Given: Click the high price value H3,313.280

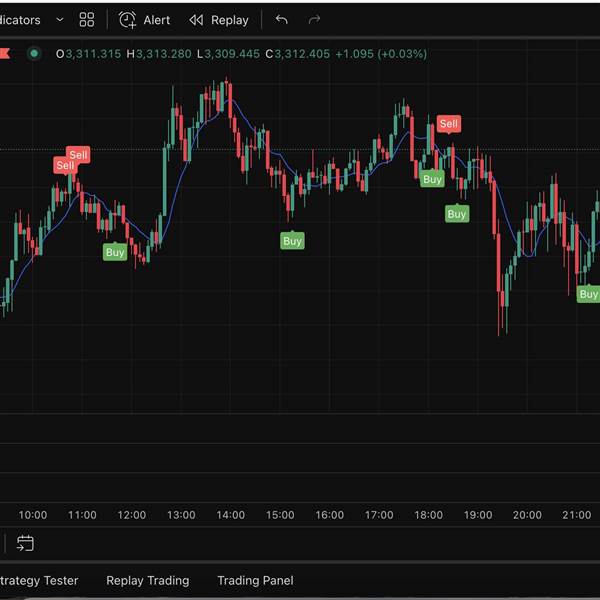Looking at the screenshot, I should click(159, 54).
